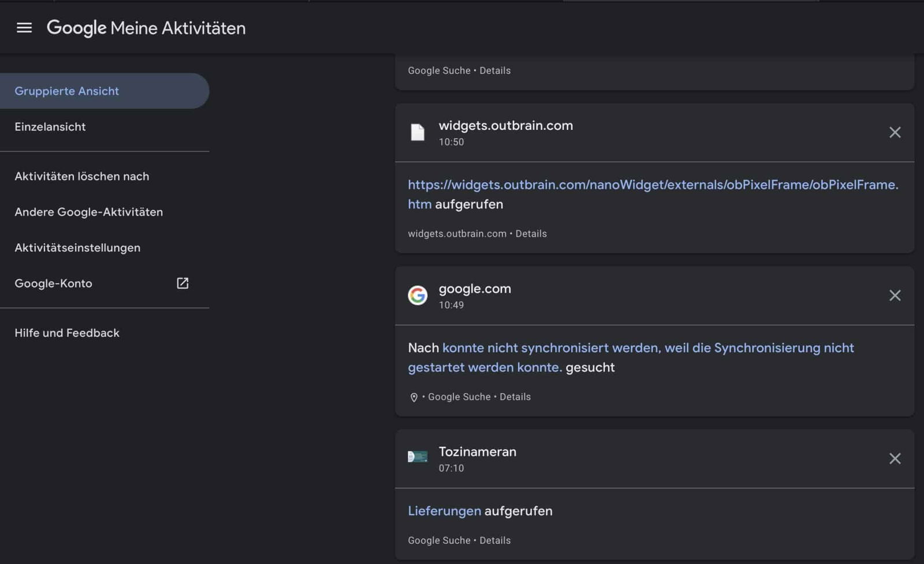Delete the Tozinameran activity card

tap(895, 458)
